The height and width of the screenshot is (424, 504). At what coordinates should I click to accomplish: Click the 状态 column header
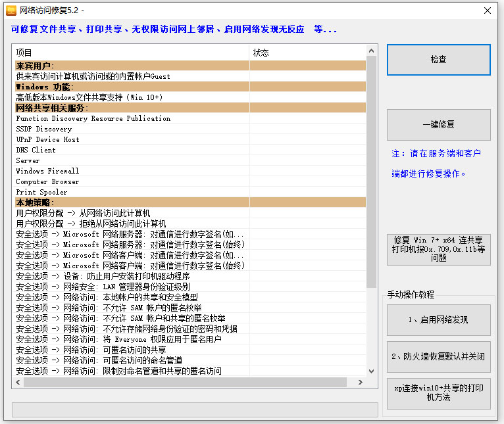tap(308, 53)
